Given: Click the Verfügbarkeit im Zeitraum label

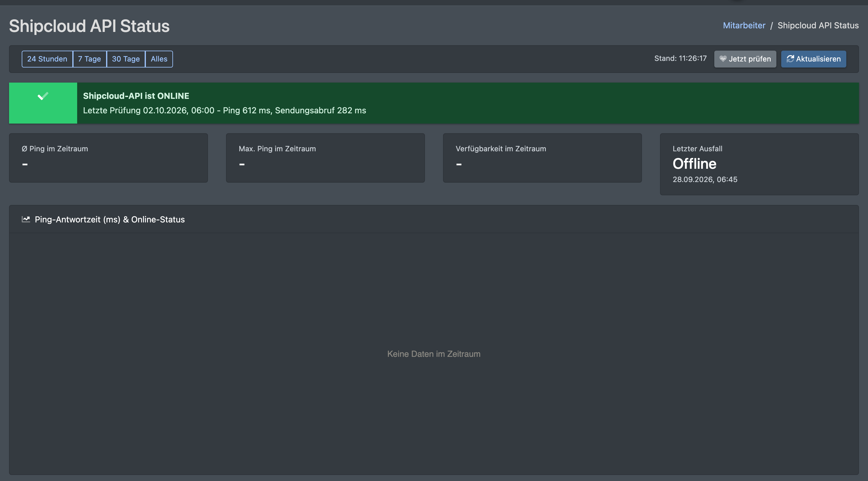Looking at the screenshot, I should [501, 149].
